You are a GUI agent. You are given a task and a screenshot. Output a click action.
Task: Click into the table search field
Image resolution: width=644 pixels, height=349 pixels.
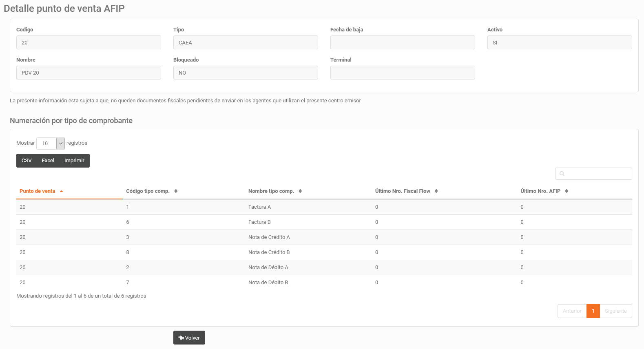click(593, 174)
